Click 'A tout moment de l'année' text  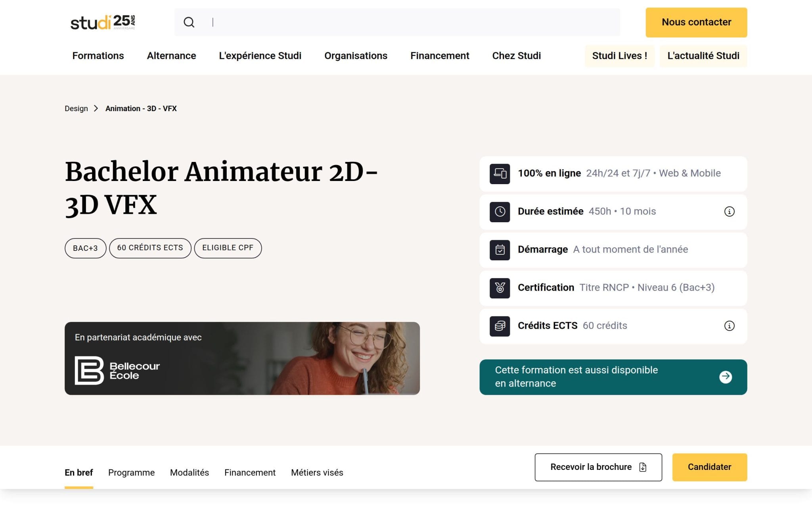630,250
